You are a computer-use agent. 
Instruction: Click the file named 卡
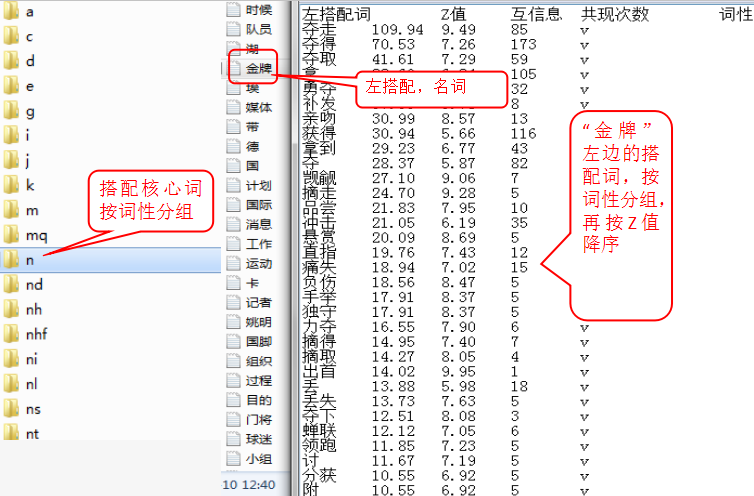243,283
